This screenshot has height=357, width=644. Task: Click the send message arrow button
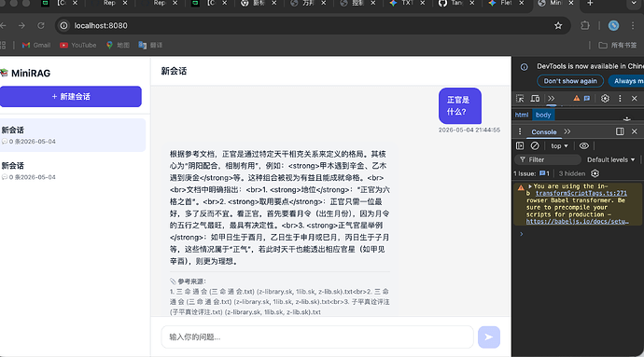click(489, 336)
